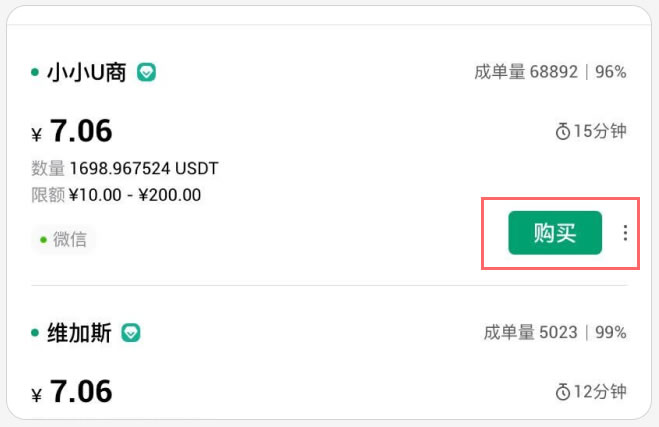Click the 12分钟 timer icon

pyautogui.click(x=563, y=392)
